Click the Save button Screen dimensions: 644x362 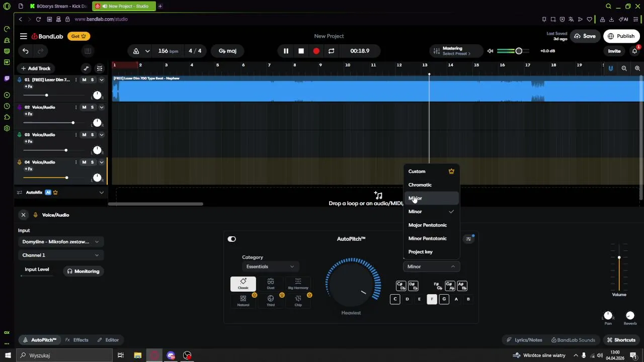click(585, 36)
